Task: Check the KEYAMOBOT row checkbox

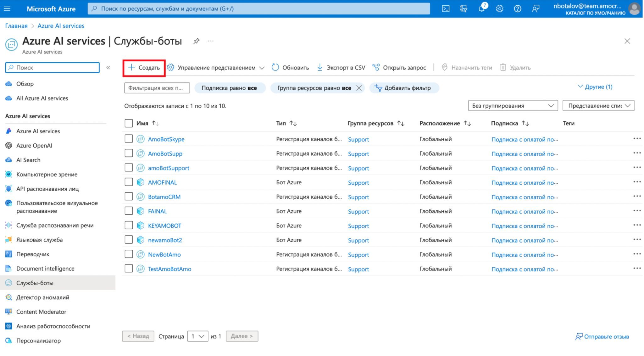Action: (x=129, y=225)
